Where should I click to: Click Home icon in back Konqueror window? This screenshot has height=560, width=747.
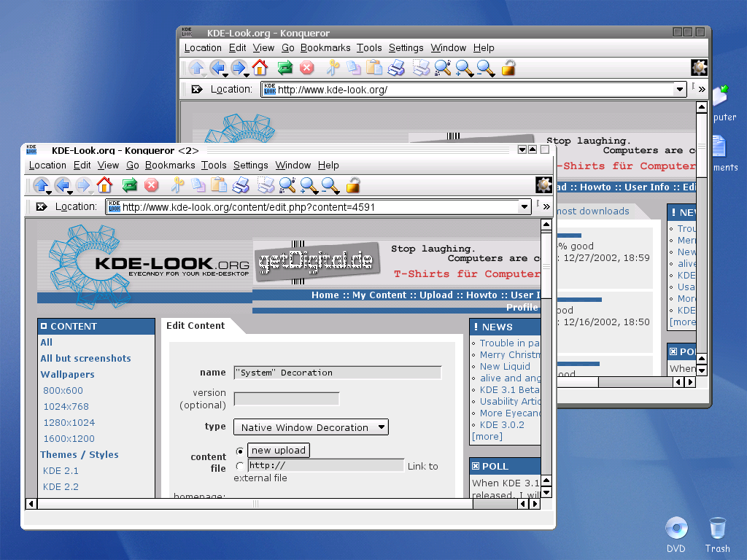click(260, 68)
